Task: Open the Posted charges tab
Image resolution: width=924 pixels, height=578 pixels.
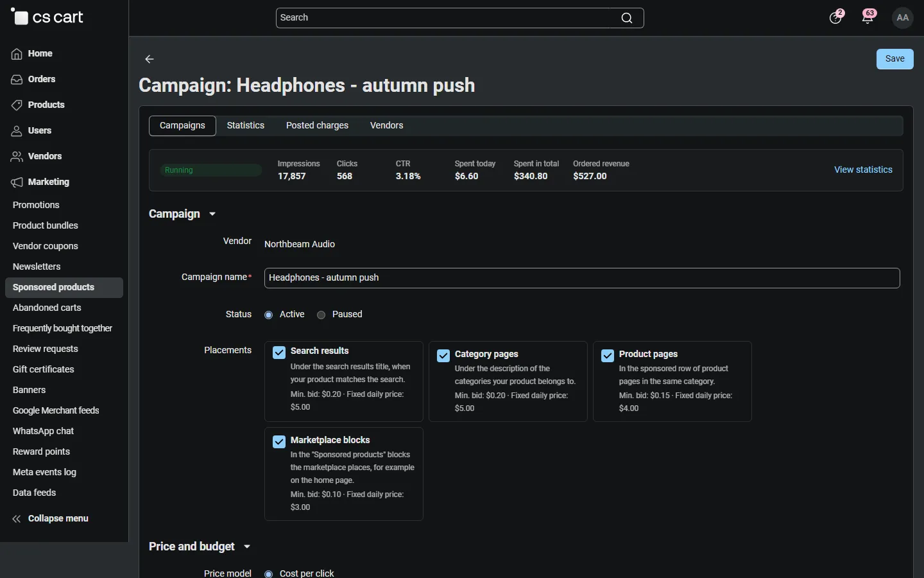Action: (318, 126)
